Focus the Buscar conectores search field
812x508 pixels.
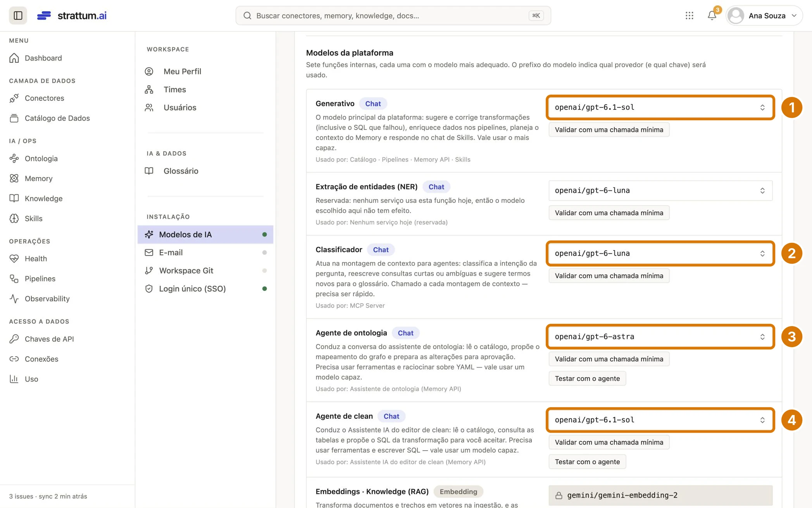click(x=393, y=16)
